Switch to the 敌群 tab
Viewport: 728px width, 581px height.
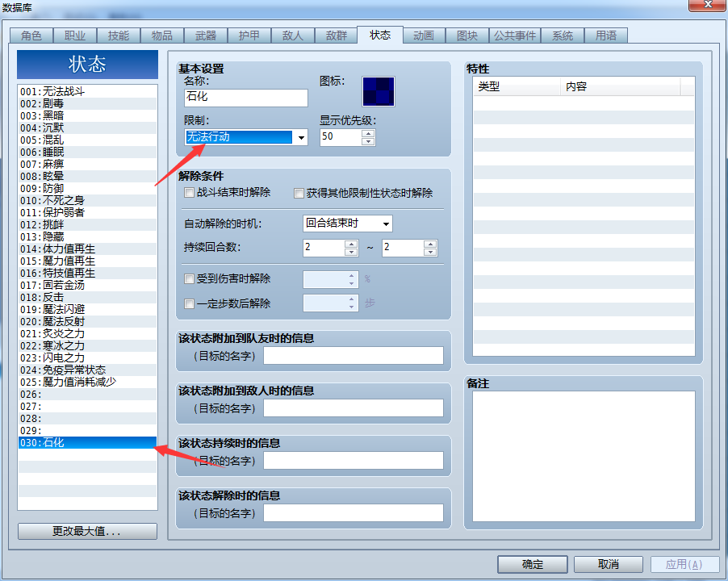coord(337,36)
